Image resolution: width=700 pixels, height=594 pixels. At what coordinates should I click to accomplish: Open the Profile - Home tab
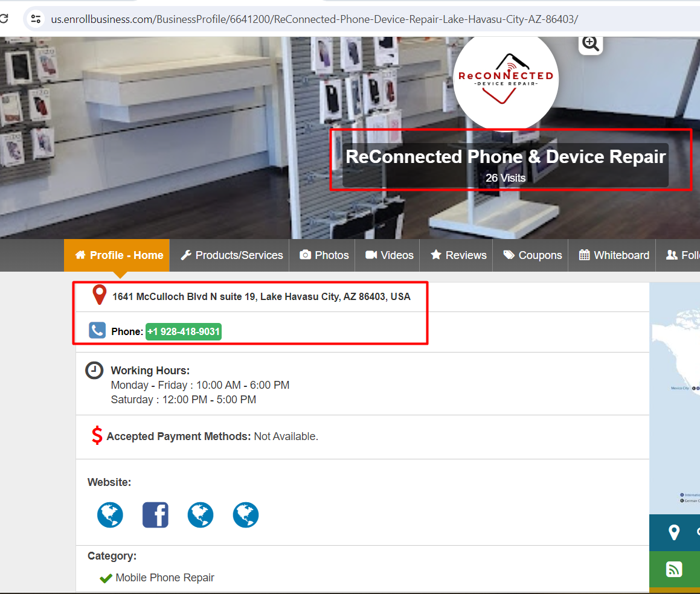click(117, 255)
